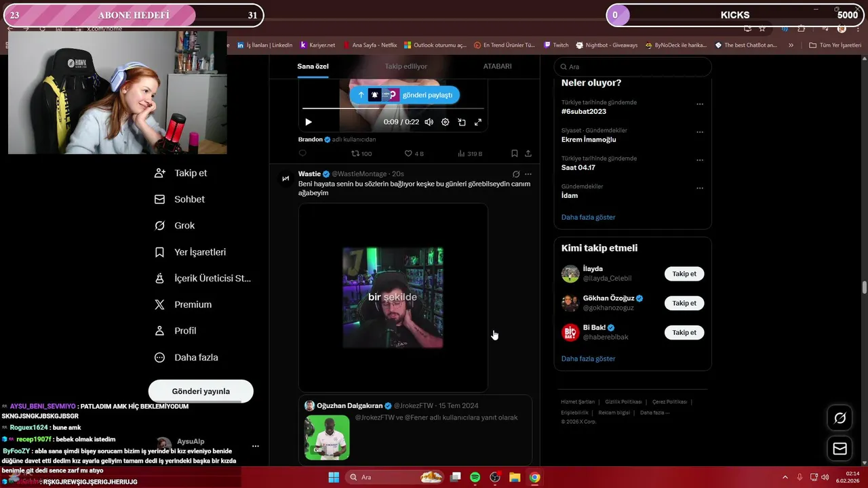Image resolution: width=868 pixels, height=488 pixels.
Task: Open Sohbet in sidebar
Action: pos(180,199)
